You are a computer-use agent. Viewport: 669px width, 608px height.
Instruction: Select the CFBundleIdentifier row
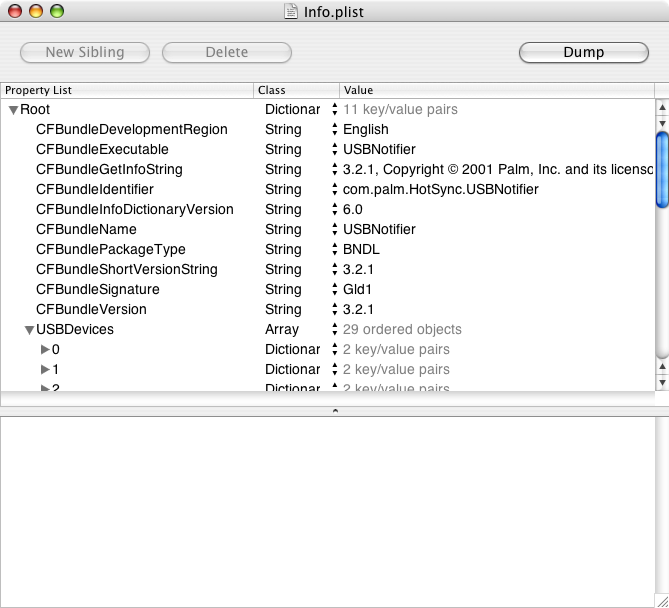328,189
